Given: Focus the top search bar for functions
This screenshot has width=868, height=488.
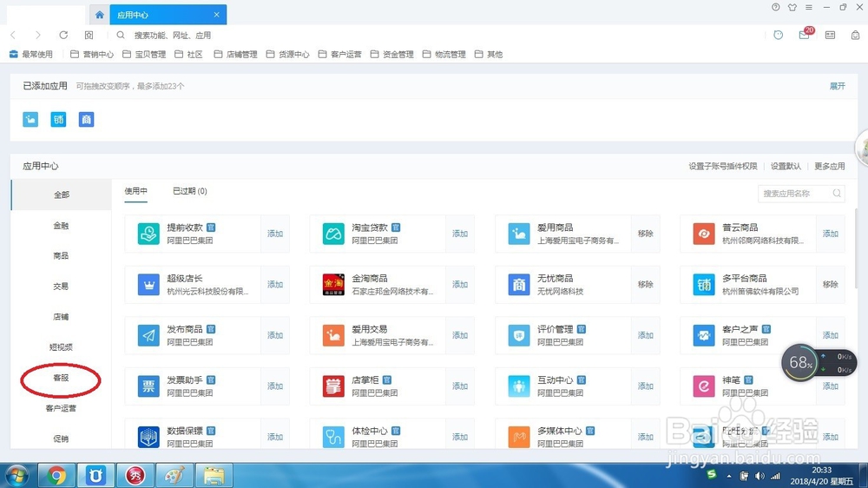Looking at the screenshot, I should (x=172, y=35).
